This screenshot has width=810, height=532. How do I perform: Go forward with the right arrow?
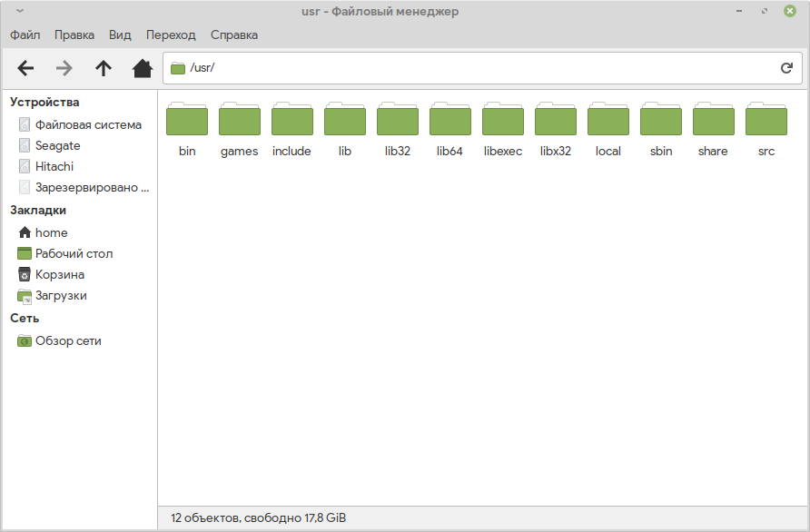click(64, 68)
